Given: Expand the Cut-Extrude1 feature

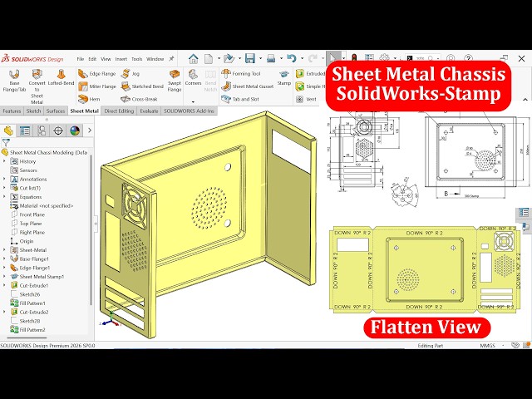Looking at the screenshot, I should click(x=4, y=285).
